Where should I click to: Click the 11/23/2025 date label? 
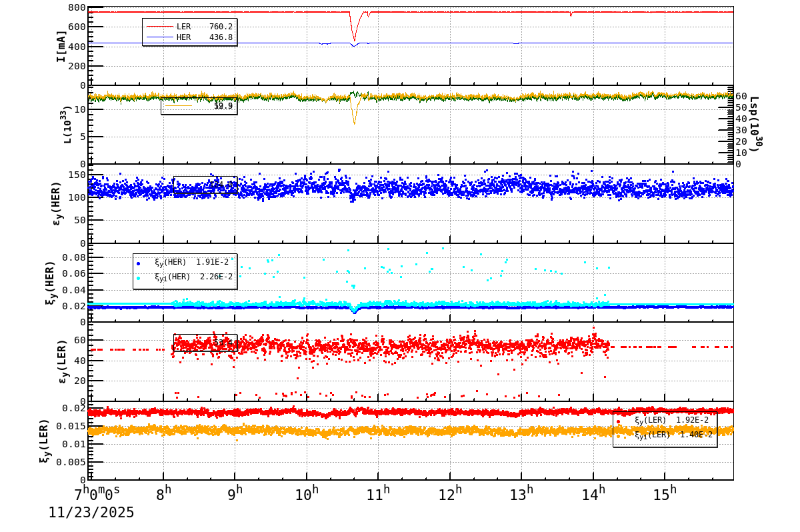pyautogui.click(x=91, y=513)
